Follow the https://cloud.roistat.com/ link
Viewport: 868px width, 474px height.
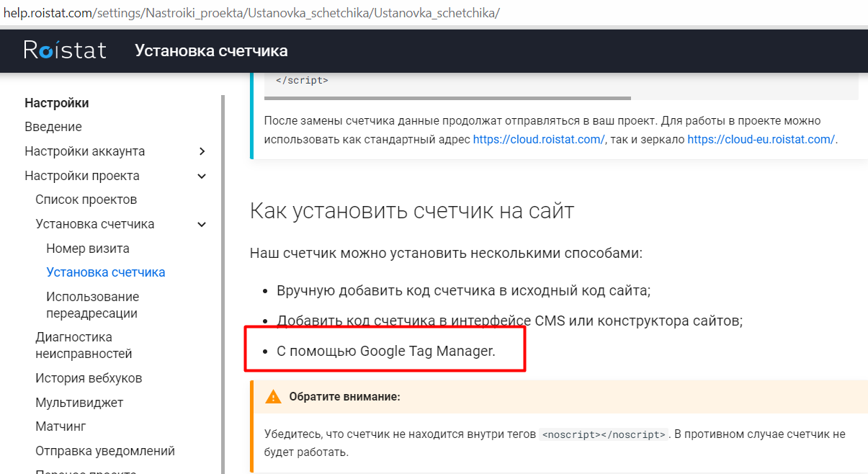pos(539,140)
